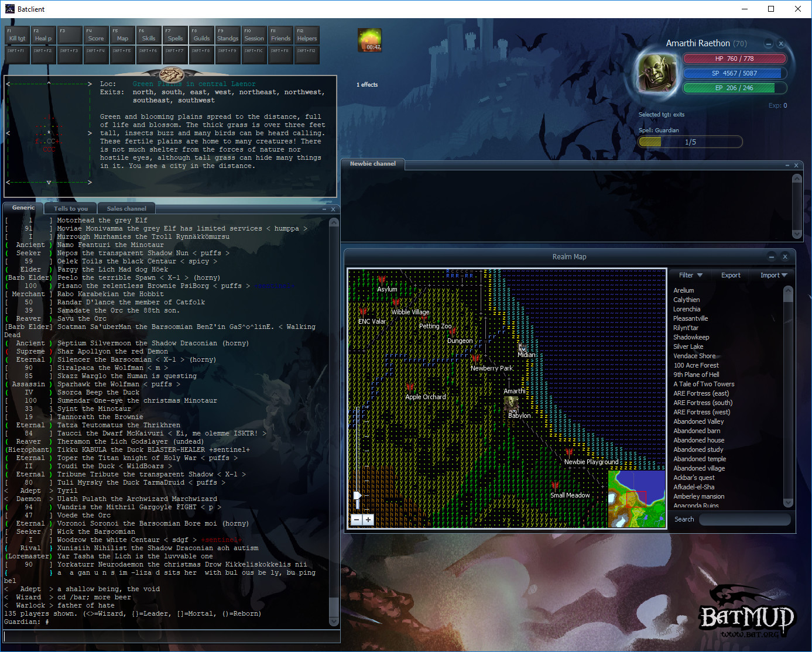Open the Friends list (F11)
Viewport: 812px width, 652px height.
pos(280,35)
